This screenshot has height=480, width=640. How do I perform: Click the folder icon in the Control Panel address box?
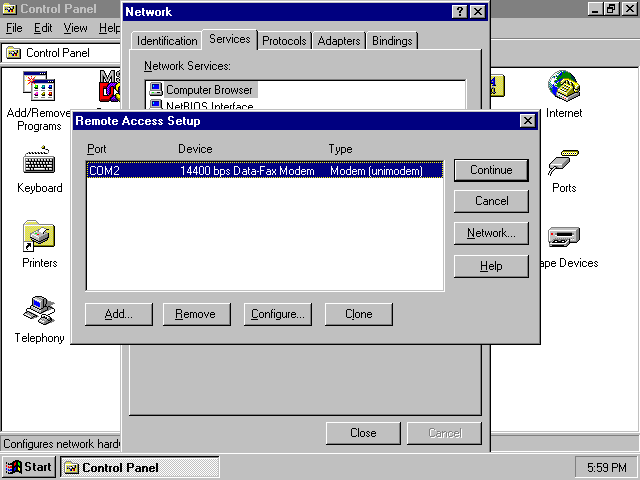coord(13,53)
